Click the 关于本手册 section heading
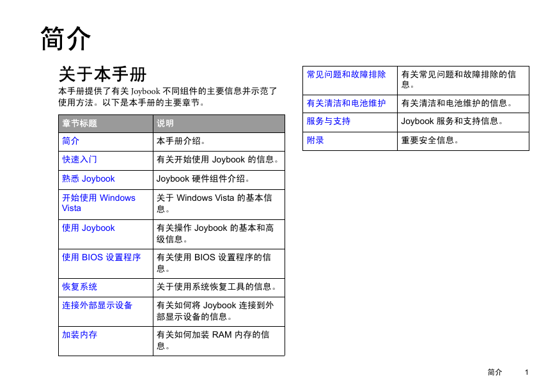 [102, 74]
